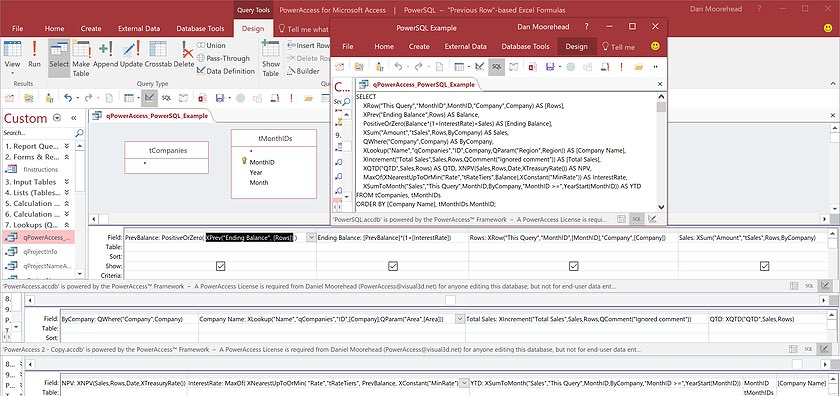
Task: Click red exclamation Run icon in main quick toolbar
Action: click(291, 98)
